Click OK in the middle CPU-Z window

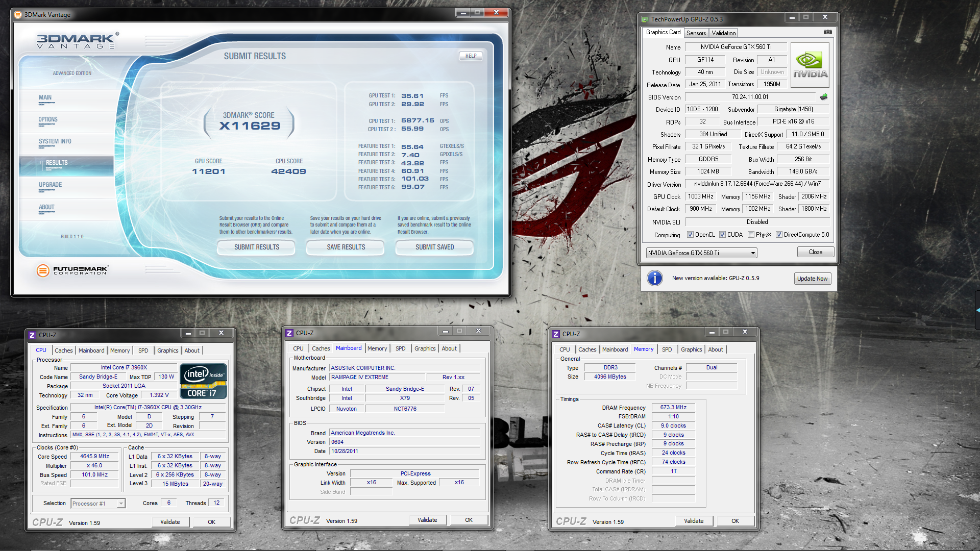[469, 520]
